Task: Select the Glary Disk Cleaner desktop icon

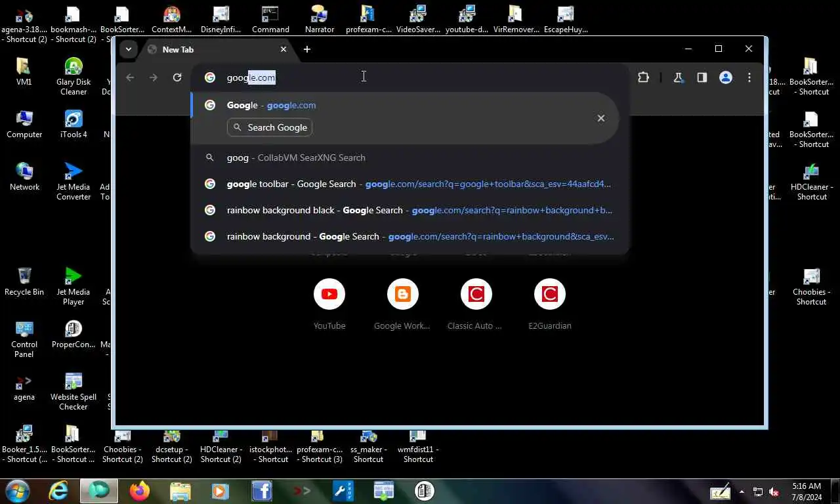Action: [73, 76]
